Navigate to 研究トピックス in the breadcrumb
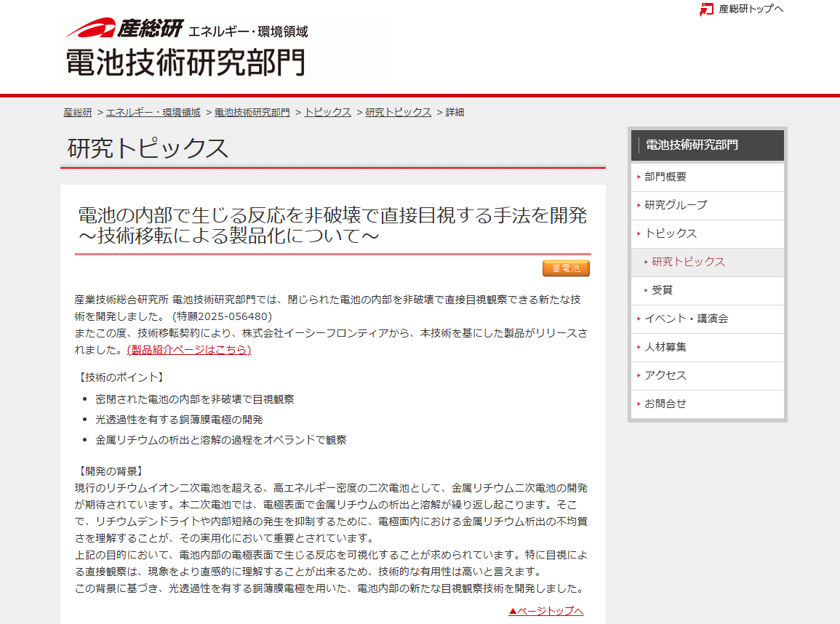This screenshot has height=624, width=840. point(398,113)
